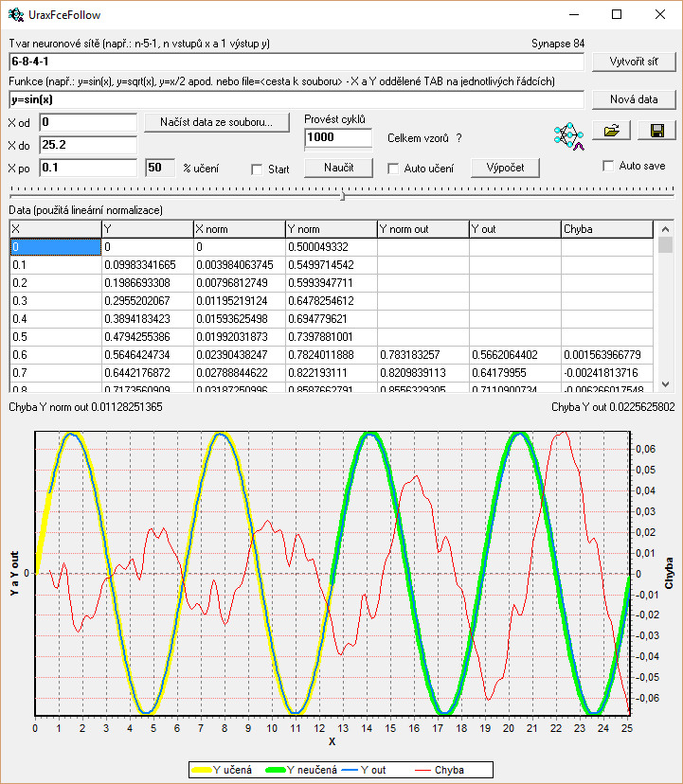Click the Y norm column header

pos(332,229)
